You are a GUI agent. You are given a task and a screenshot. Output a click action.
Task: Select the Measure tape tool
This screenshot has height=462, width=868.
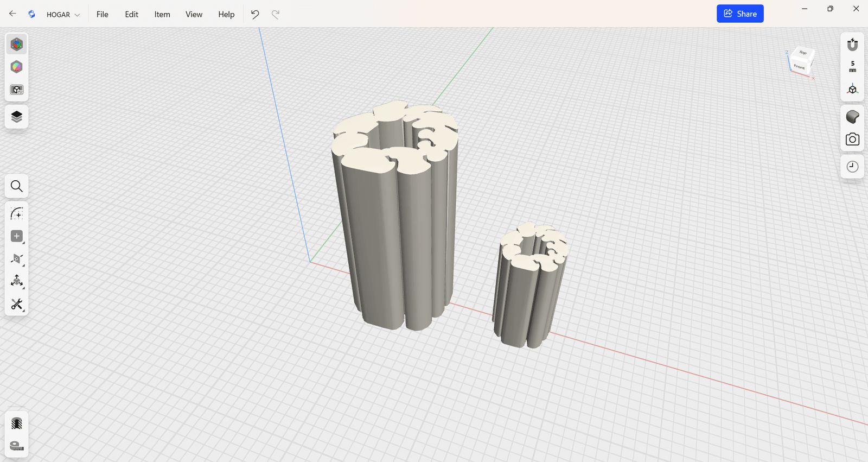point(17,446)
